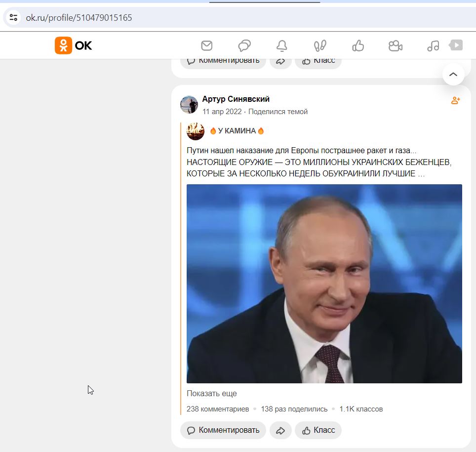View the 238 комментариев count
The width and height of the screenshot is (476, 452).
click(x=218, y=409)
